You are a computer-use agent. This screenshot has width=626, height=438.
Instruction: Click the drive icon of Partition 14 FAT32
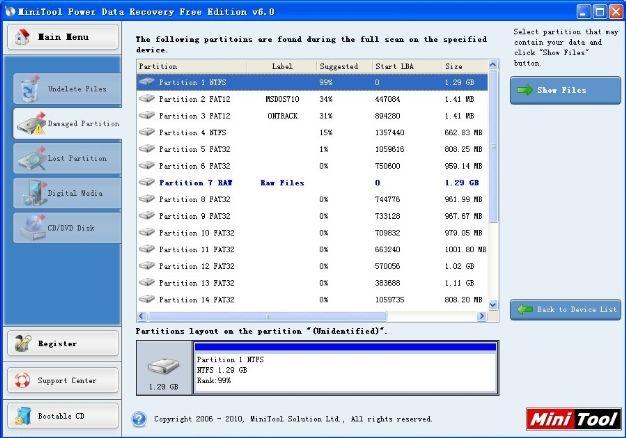[147, 299]
